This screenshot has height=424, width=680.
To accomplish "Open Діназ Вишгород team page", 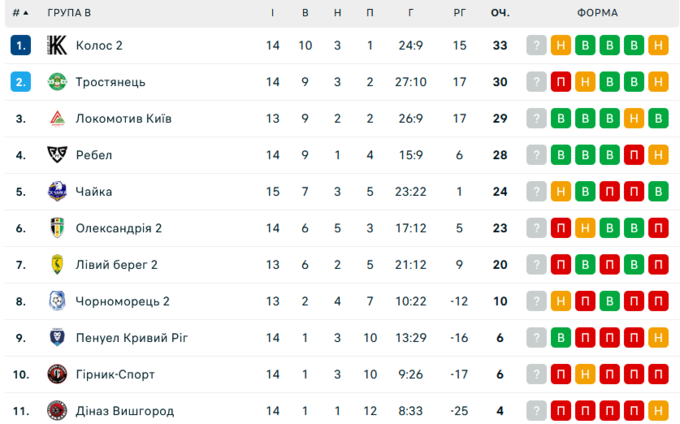I will (125, 411).
